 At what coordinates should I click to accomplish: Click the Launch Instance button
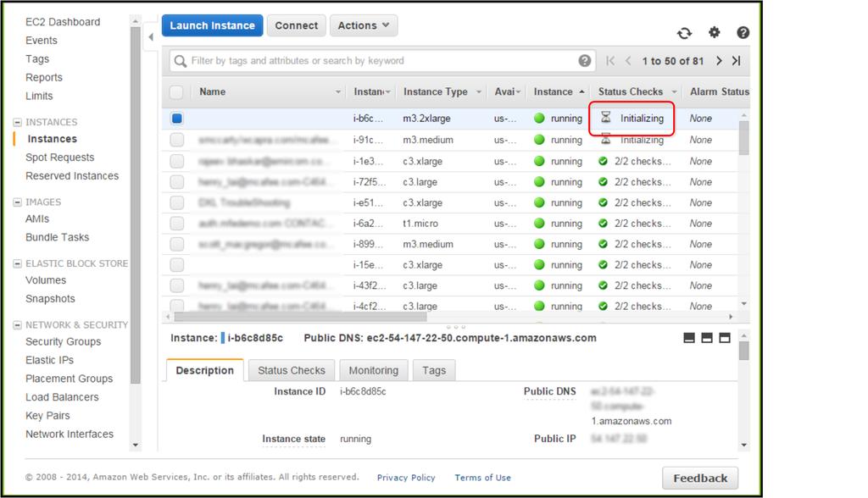pos(212,25)
